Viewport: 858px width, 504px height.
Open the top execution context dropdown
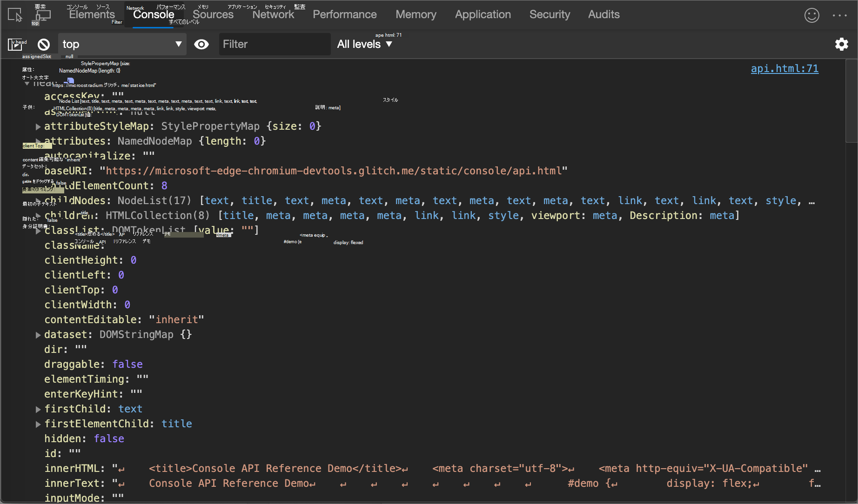coord(122,44)
